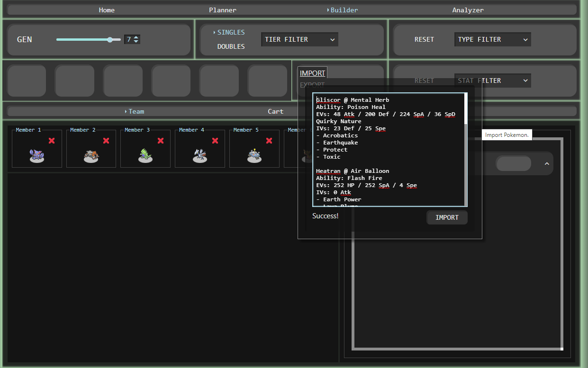Select the green Pokemon sprite in Member 3

coord(145,156)
